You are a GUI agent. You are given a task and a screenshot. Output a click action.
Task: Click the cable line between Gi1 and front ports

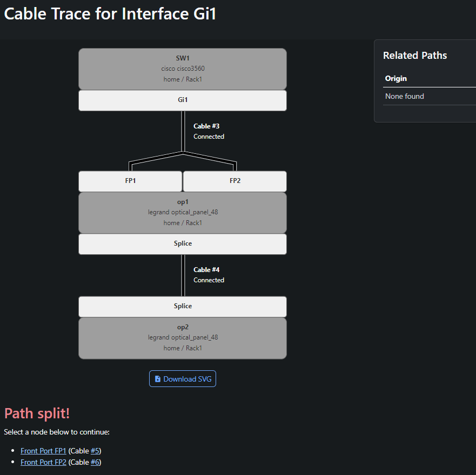[183, 131]
